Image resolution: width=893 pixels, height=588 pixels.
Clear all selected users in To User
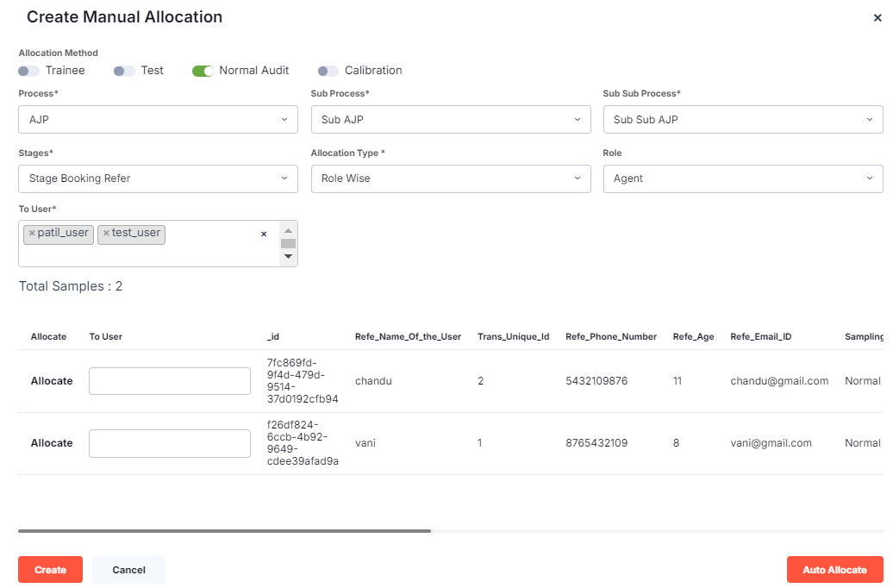(x=264, y=234)
